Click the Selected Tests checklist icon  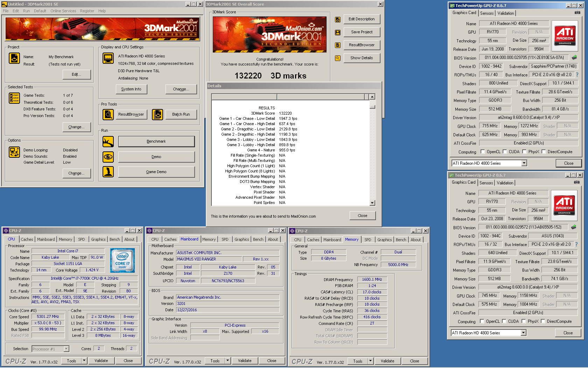14,98
